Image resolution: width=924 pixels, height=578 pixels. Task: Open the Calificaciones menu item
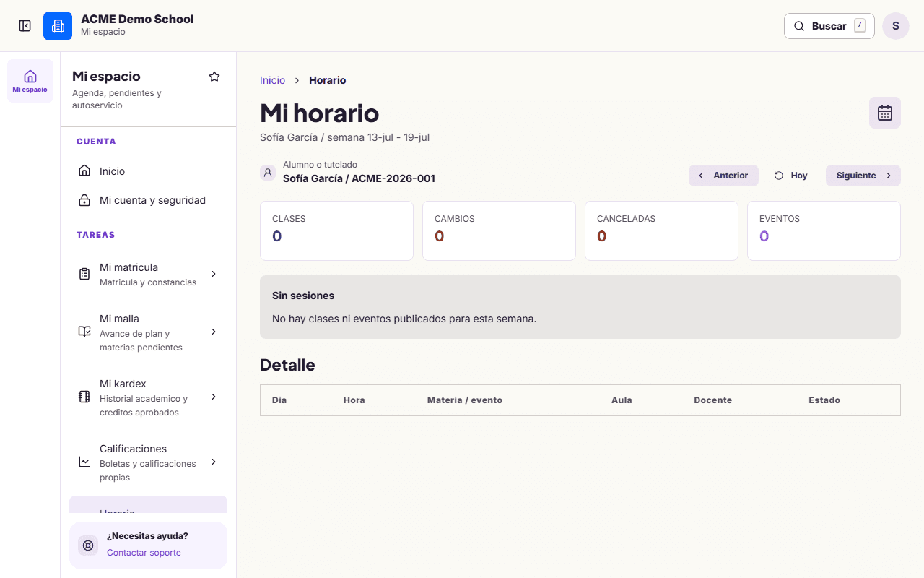click(x=148, y=462)
